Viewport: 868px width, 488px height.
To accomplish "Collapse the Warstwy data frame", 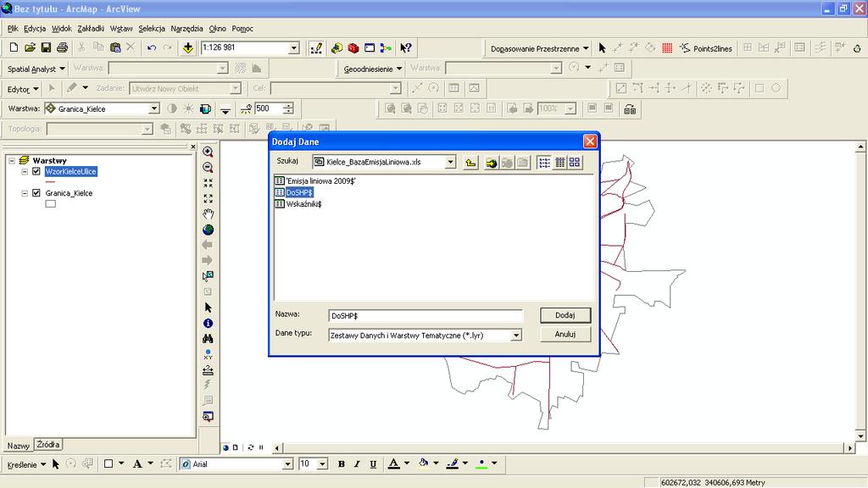I will coord(12,160).
